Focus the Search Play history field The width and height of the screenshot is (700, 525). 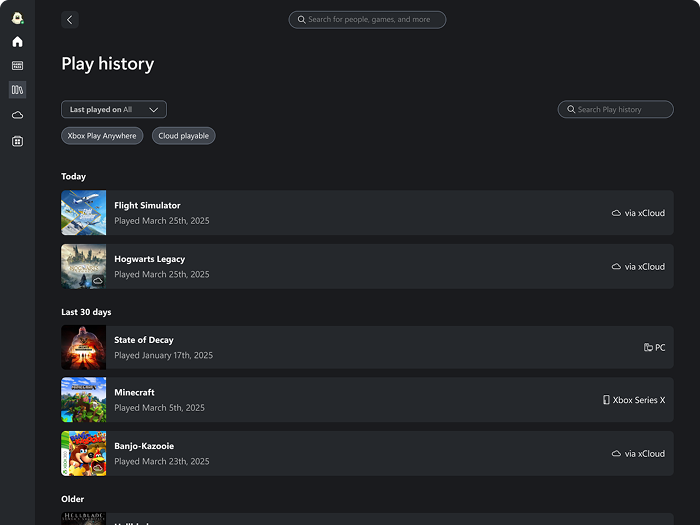click(x=616, y=109)
